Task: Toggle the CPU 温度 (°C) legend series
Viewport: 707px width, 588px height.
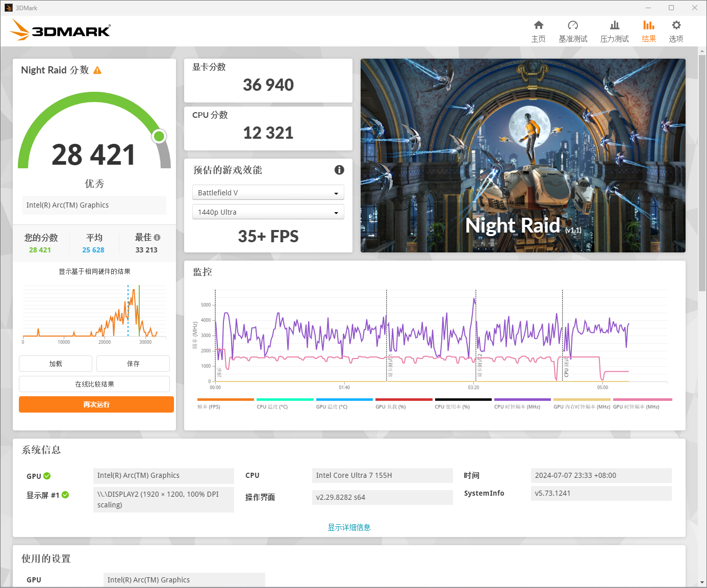Action: (x=285, y=404)
